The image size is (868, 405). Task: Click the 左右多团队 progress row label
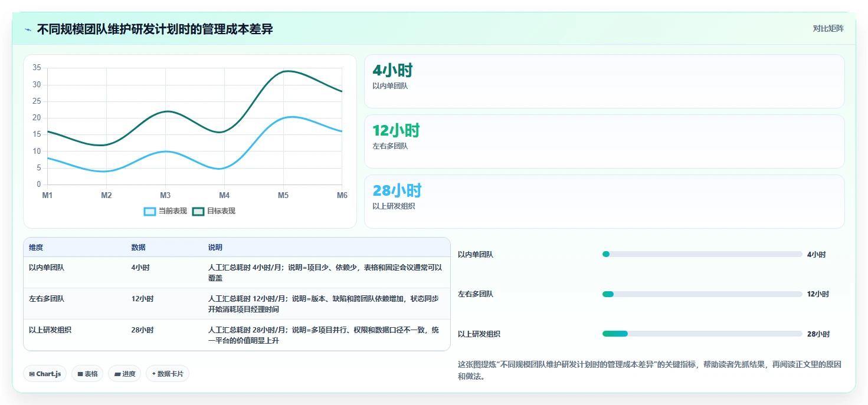476,294
